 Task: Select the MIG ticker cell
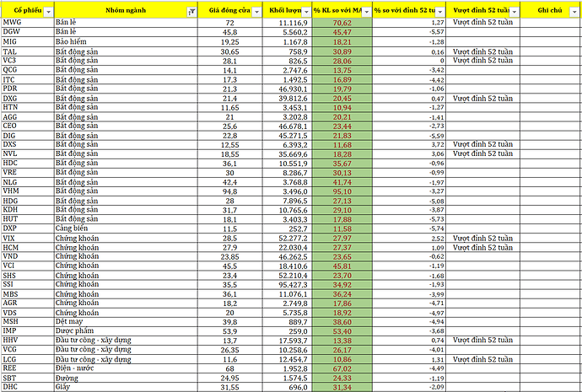coord(28,41)
